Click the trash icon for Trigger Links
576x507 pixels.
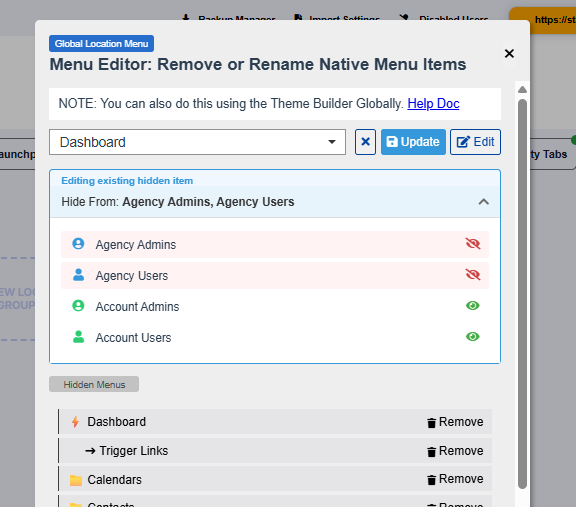click(x=431, y=451)
